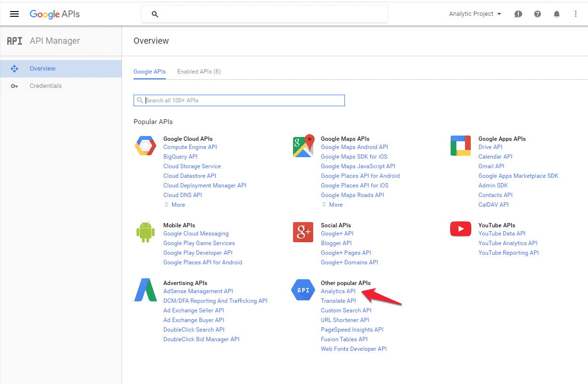Viewport: 588px width, 384px height.
Task: Open Google Maps JavaScript API link
Action: pyautogui.click(x=358, y=166)
